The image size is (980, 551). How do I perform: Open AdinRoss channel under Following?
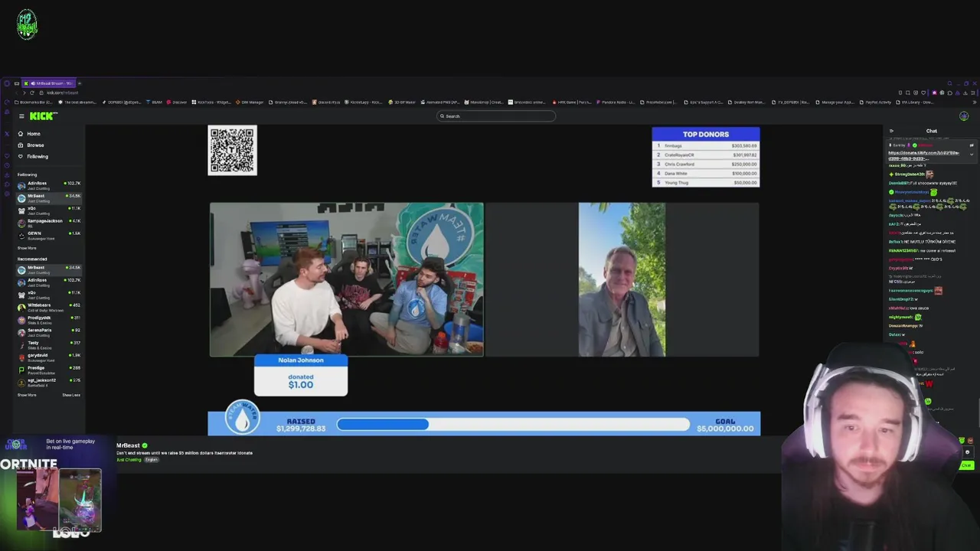pyautogui.click(x=49, y=185)
